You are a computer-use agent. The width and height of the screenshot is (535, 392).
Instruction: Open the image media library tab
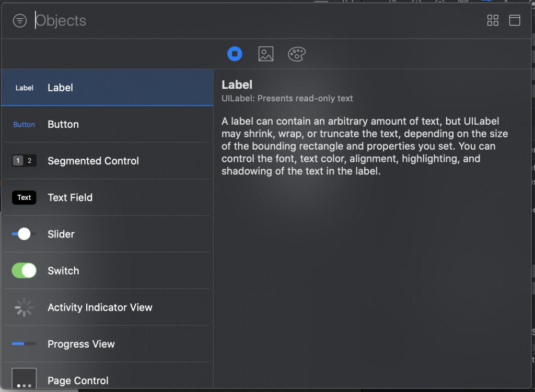point(266,54)
